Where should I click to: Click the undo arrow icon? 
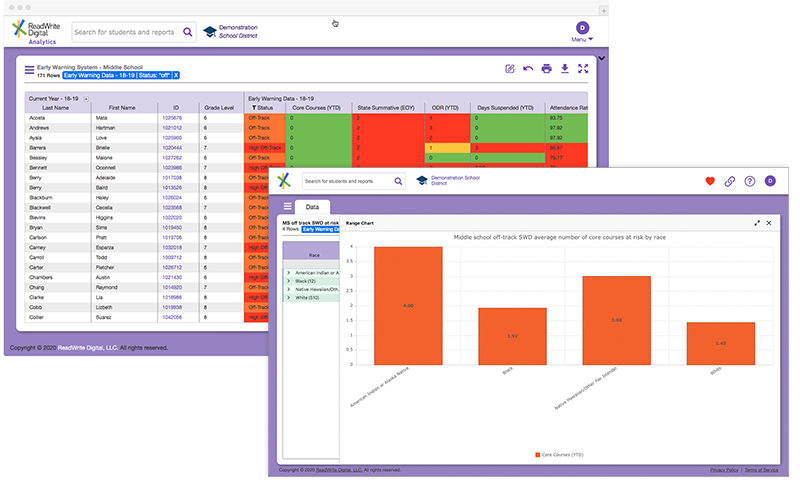pos(528,69)
